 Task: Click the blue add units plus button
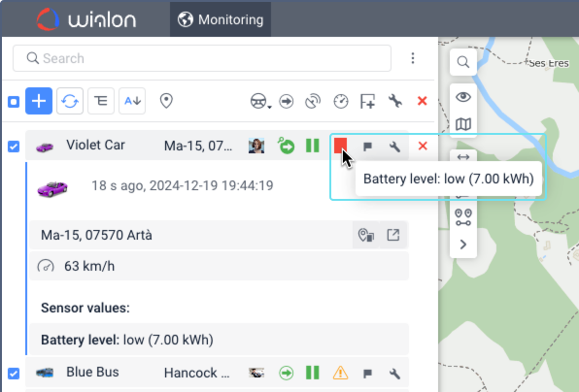click(39, 101)
